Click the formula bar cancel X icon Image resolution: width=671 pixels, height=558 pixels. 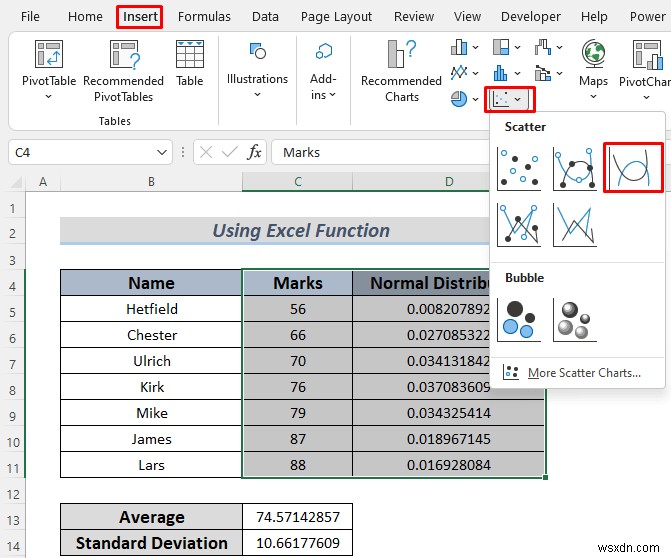(206, 152)
